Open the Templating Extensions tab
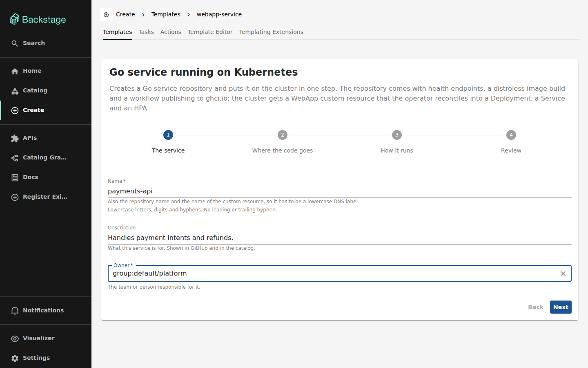 coord(271,32)
